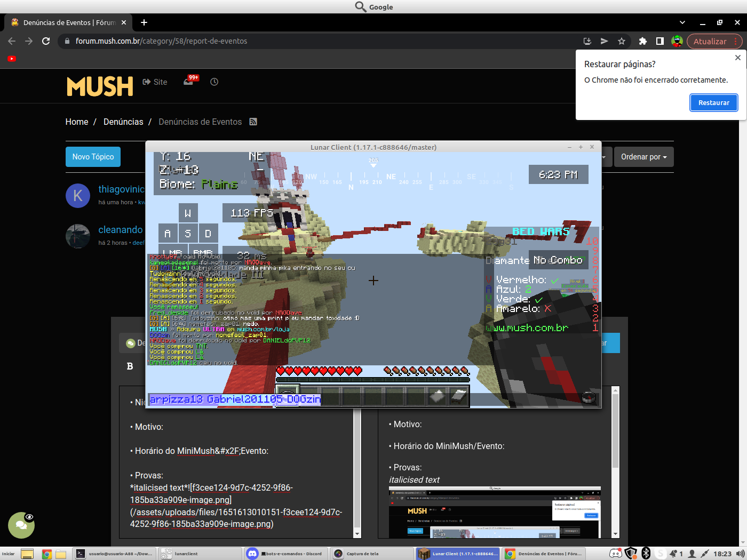Open the chat bubble widget with eye icon

21,525
